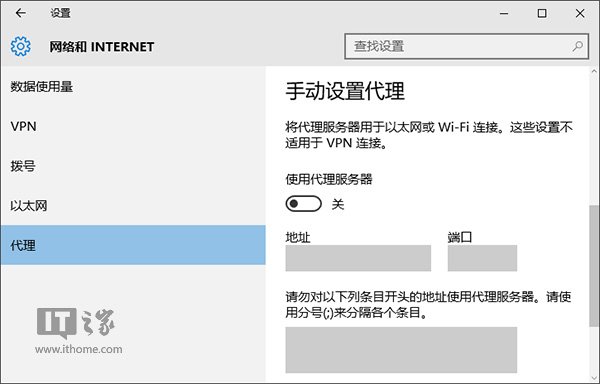Click the 端口 input field
The image size is (600, 384).
(482, 258)
